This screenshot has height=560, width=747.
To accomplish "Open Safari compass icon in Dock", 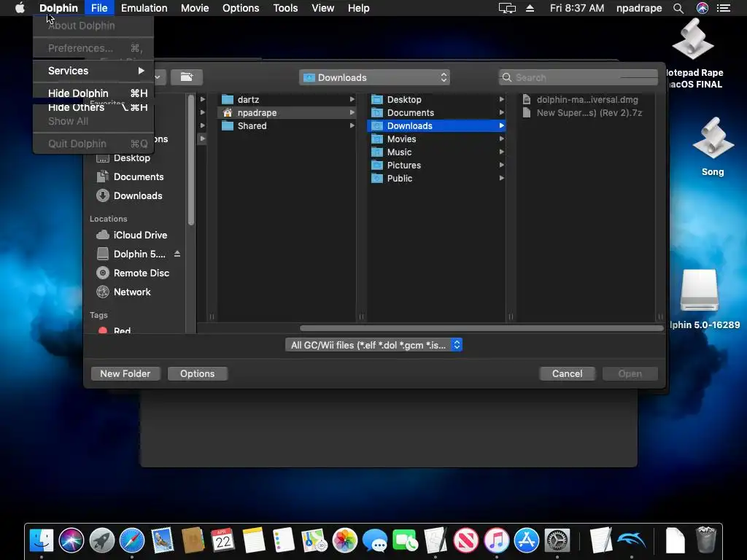I will (x=132, y=540).
